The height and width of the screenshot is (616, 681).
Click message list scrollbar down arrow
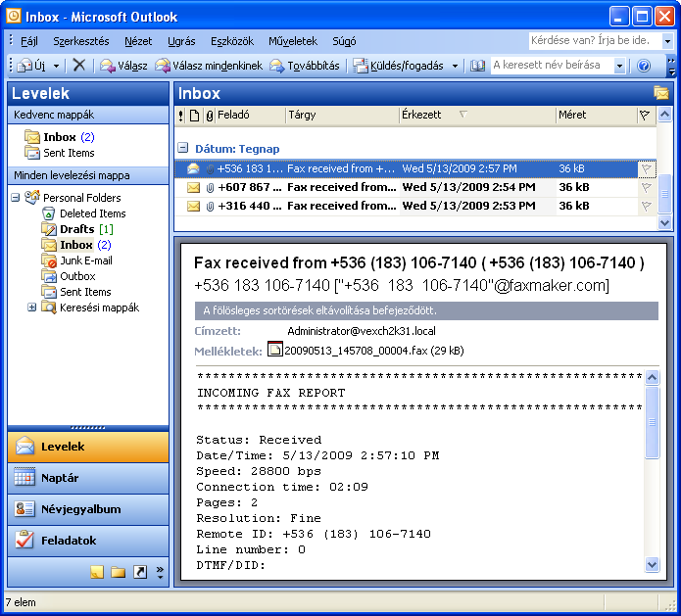coord(664,223)
